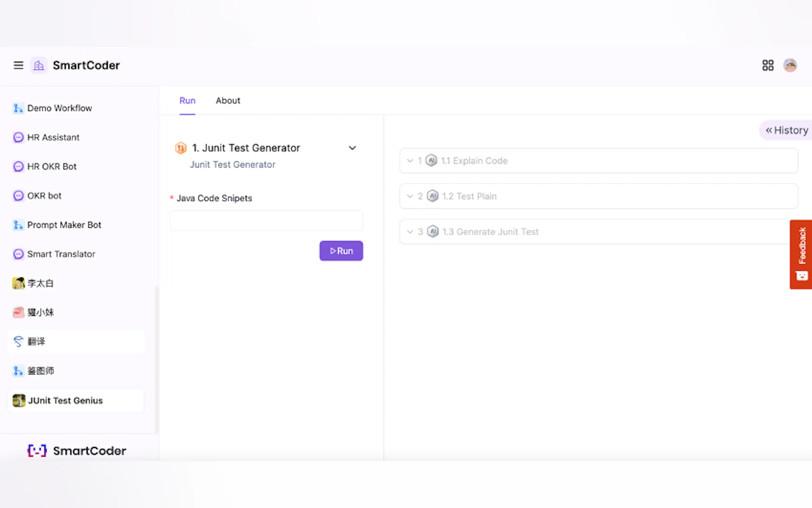Open the Feedback side tab

coord(801,254)
